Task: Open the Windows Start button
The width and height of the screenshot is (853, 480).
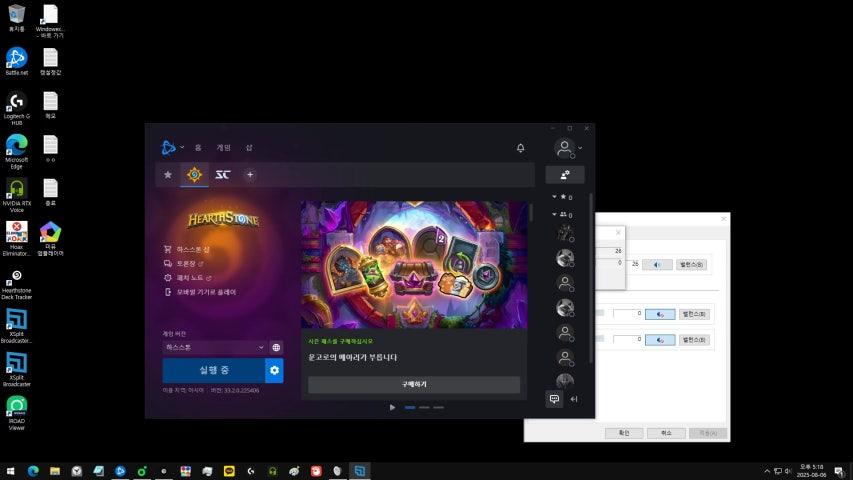Action: (x=10, y=471)
